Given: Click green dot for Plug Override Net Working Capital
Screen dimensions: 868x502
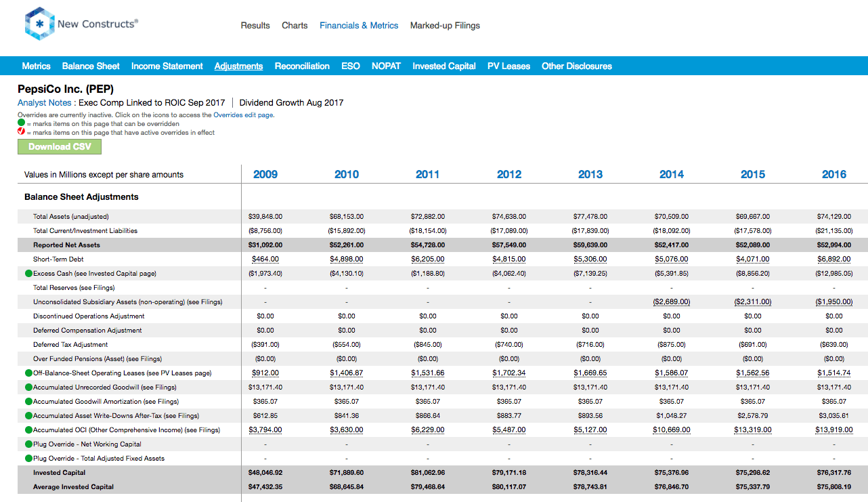Looking at the screenshot, I should point(28,444).
